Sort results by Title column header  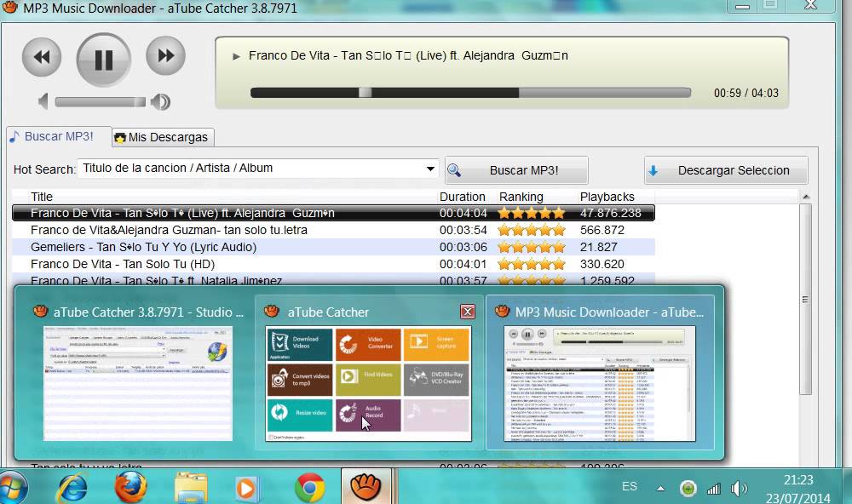(41, 197)
